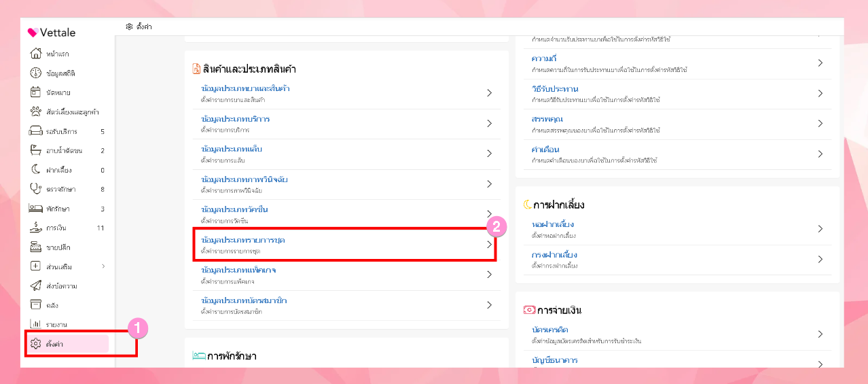The height and width of the screenshot is (384, 868).
Task: Go to หน้าแรก menu label
Action: tap(58, 54)
